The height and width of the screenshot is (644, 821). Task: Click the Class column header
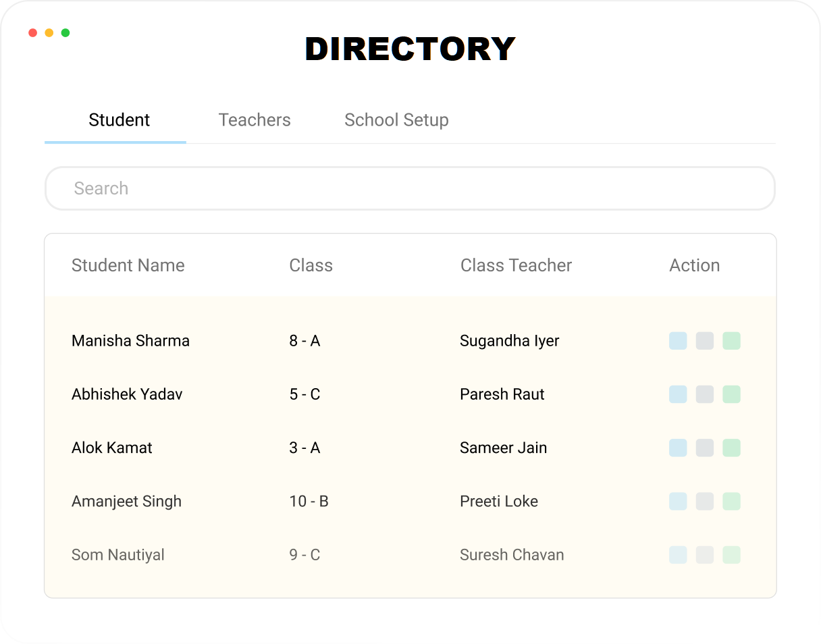pos(311,265)
